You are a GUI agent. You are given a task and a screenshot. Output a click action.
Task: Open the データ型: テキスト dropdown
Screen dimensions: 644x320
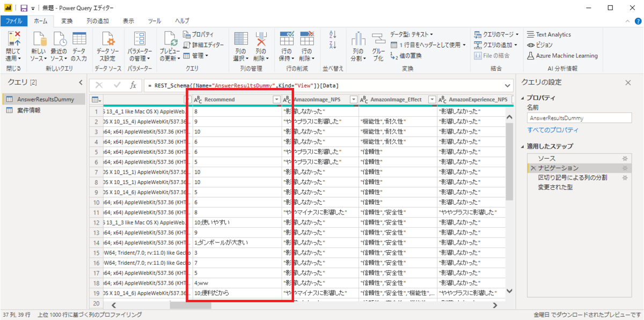(x=412, y=34)
